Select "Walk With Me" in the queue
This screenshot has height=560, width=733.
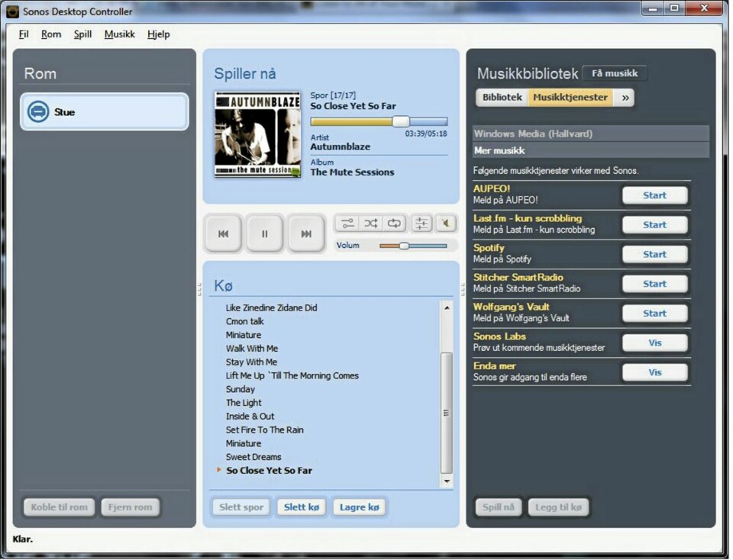tap(252, 349)
